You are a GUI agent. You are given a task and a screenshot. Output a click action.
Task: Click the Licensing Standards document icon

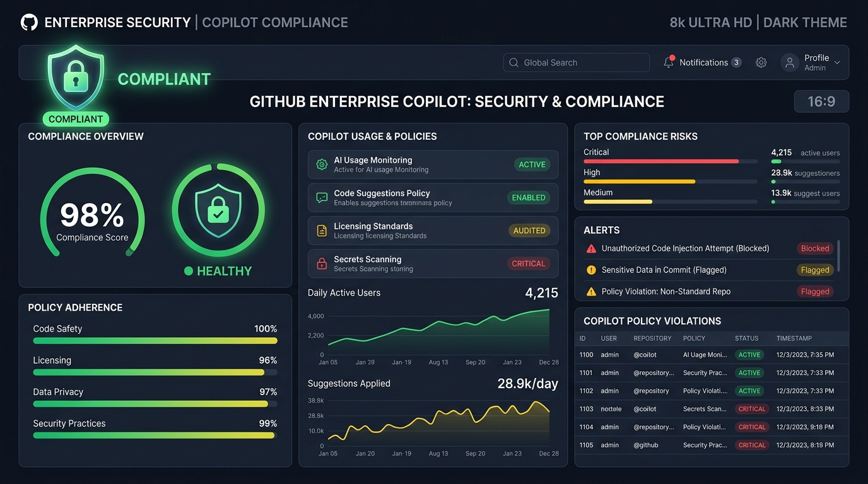[x=322, y=231]
